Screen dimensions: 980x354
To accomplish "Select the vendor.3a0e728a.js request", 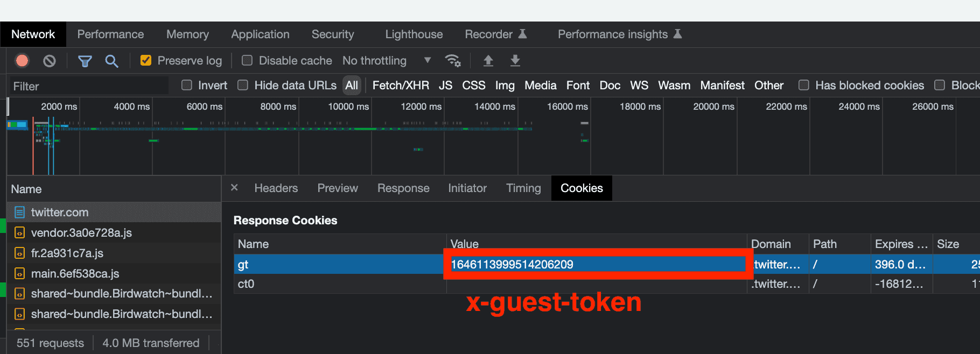I will click(x=81, y=233).
